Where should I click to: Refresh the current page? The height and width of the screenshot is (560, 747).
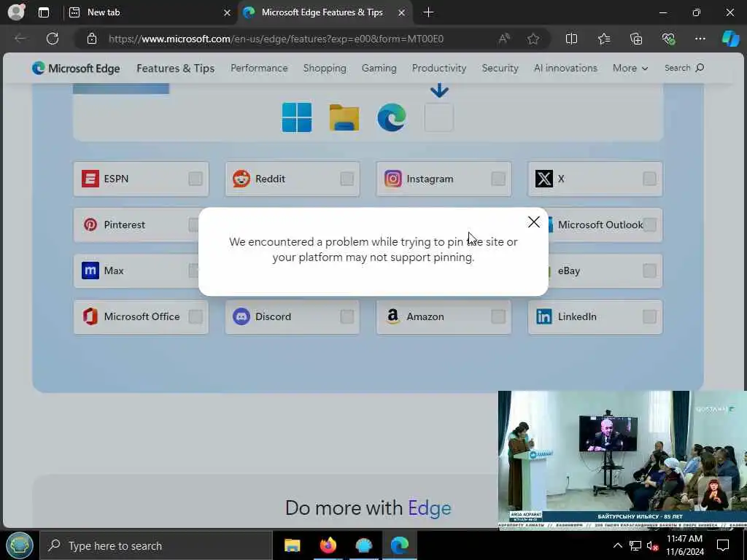pyautogui.click(x=53, y=39)
